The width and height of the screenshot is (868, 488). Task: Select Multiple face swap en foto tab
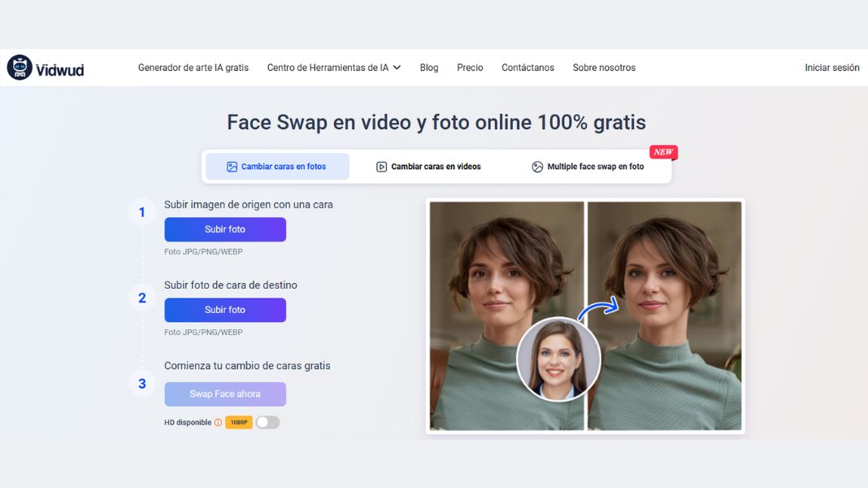click(x=588, y=167)
